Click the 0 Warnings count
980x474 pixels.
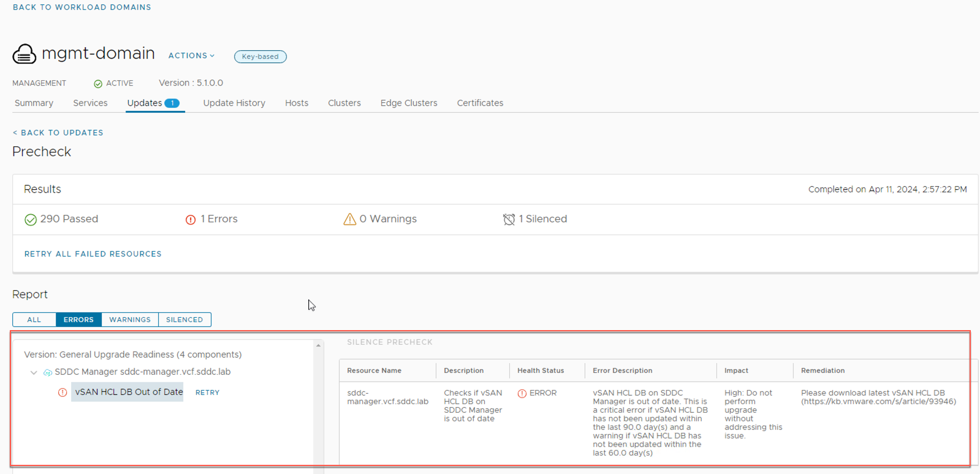tap(388, 219)
